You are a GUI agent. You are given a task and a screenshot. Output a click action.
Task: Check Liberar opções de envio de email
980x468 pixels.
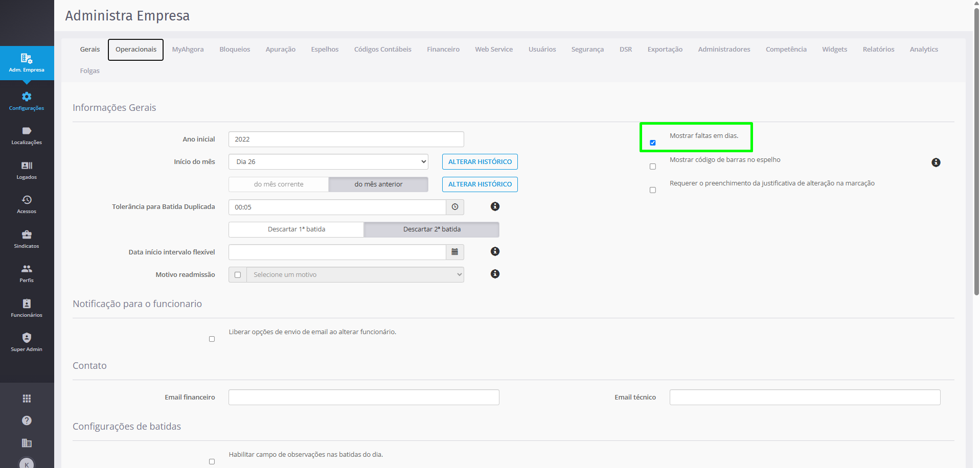(x=212, y=339)
